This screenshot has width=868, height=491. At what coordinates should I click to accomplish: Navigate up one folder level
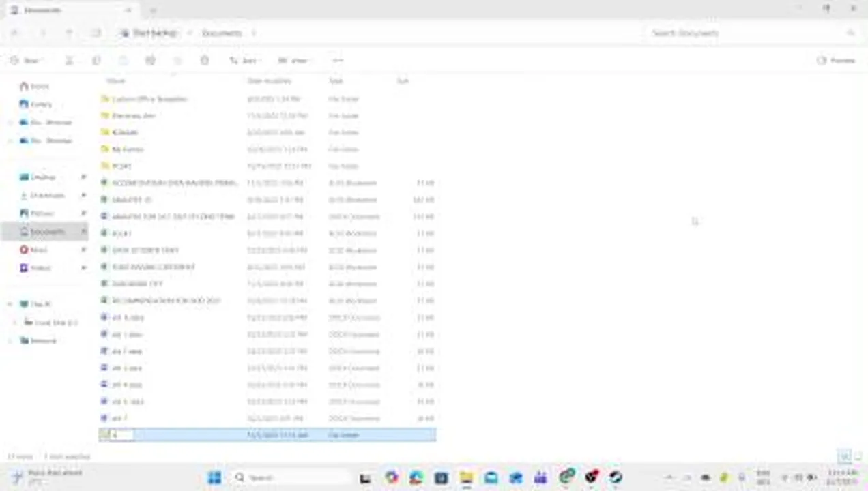[69, 33]
